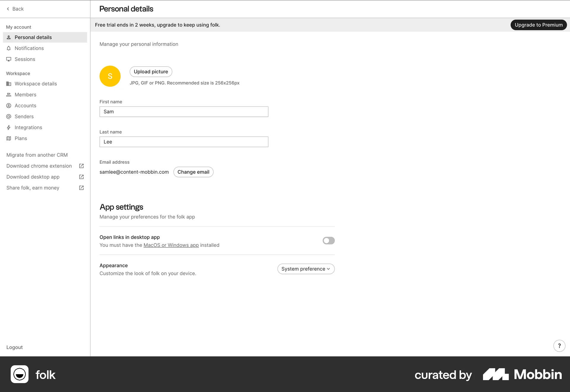The width and height of the screenshot is (570, 392).
Task: Click Upgrade to Premium
Action: tap(539, 25)
